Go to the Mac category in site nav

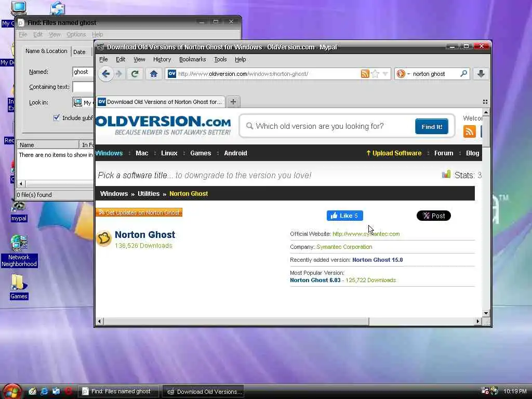click(x=142, y=153)
